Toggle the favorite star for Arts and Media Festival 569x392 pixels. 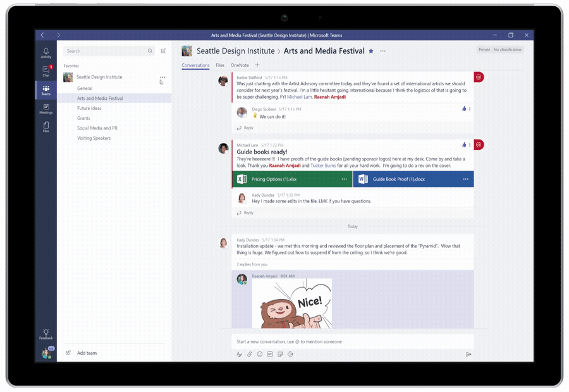pos(371,51)
